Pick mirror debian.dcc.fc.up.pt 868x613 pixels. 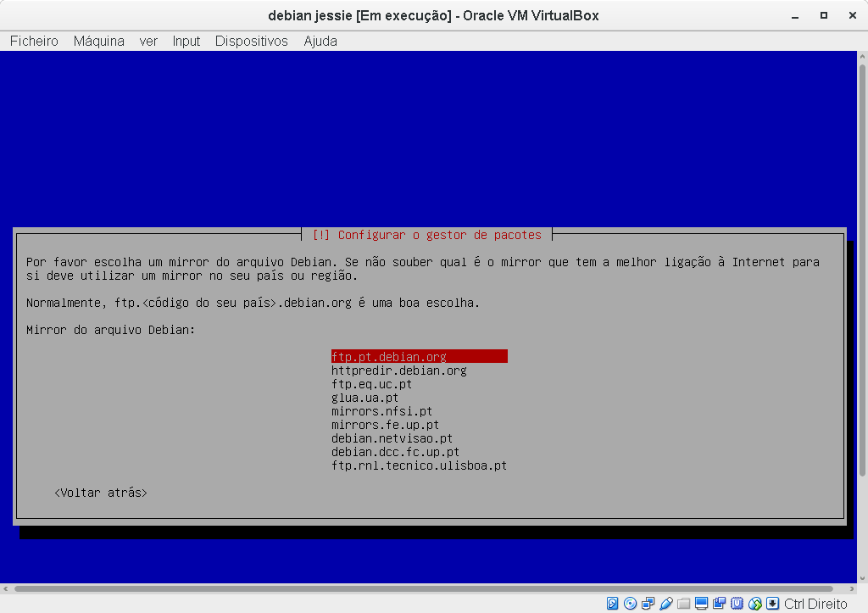(x=395, y=452)
